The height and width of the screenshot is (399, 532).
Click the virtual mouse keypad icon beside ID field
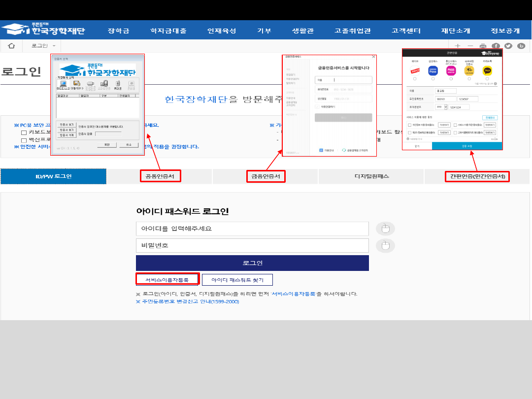coord(385,229)
